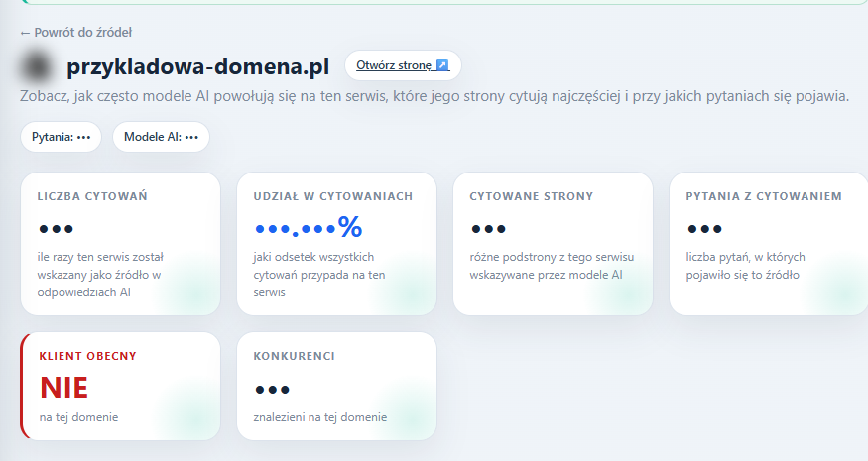868x461 pixels.
Task: Click the 'Klient obecny' label
Action: click(87, 356)
